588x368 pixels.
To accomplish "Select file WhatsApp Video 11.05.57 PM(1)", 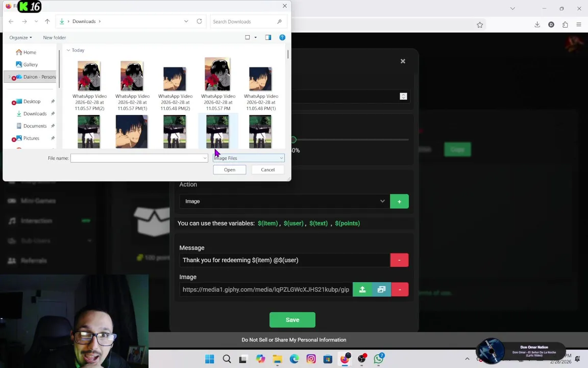I will click(132, 86).
